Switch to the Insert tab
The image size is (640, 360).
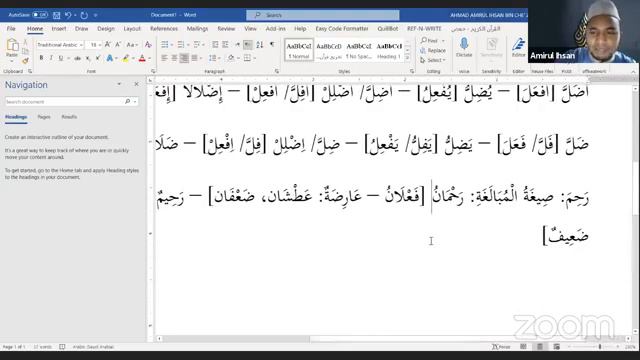coord(59,29)
